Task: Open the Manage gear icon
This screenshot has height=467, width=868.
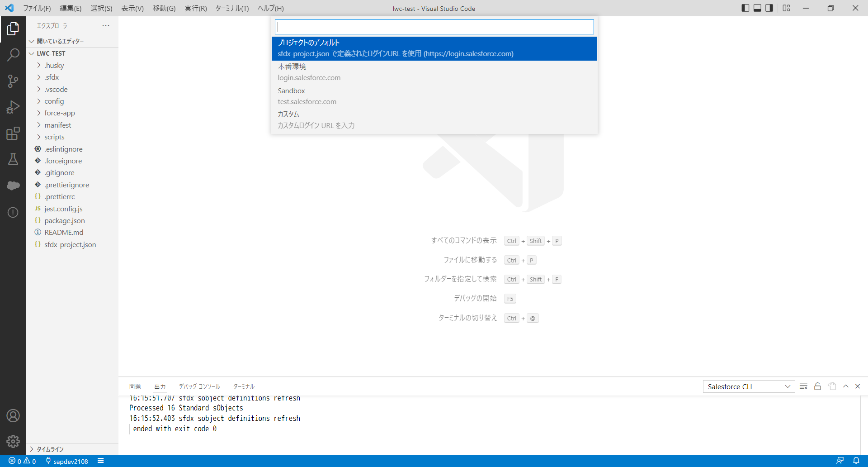Action: pos(13,441)
